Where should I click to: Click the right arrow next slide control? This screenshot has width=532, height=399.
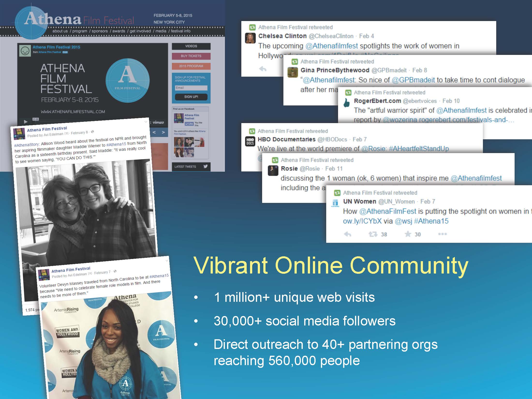(163, 132)
